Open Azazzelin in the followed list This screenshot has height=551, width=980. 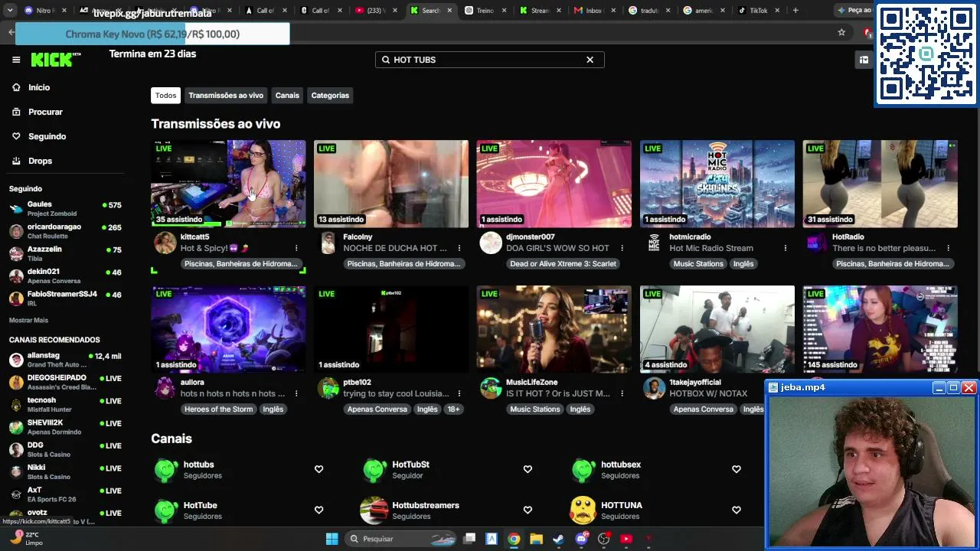(65, 253)
